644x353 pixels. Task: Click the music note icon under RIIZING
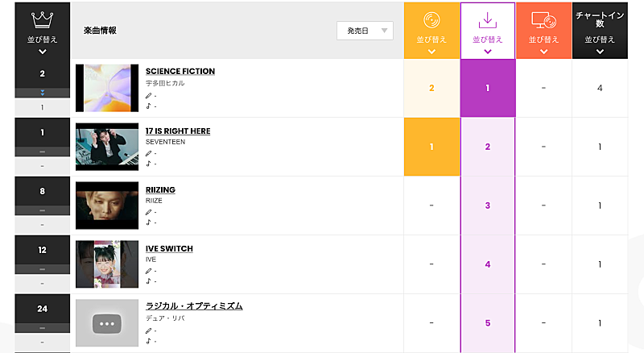click(x=148, y=222)
